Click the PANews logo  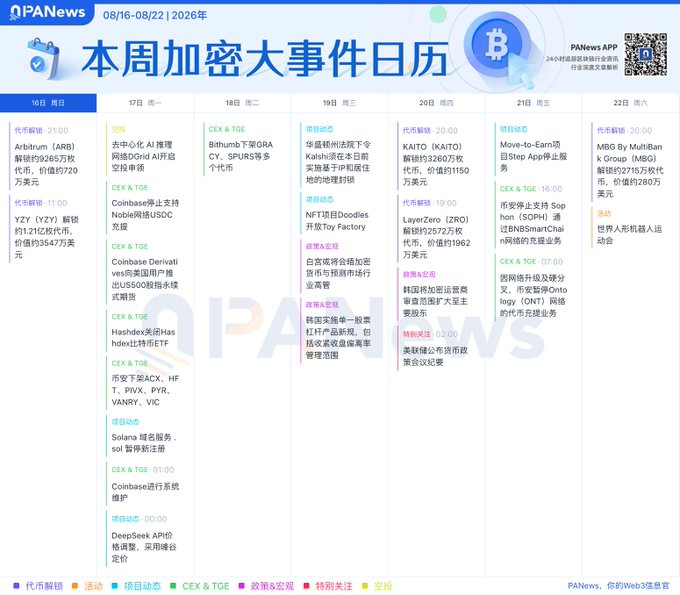[x=47, y=12]
